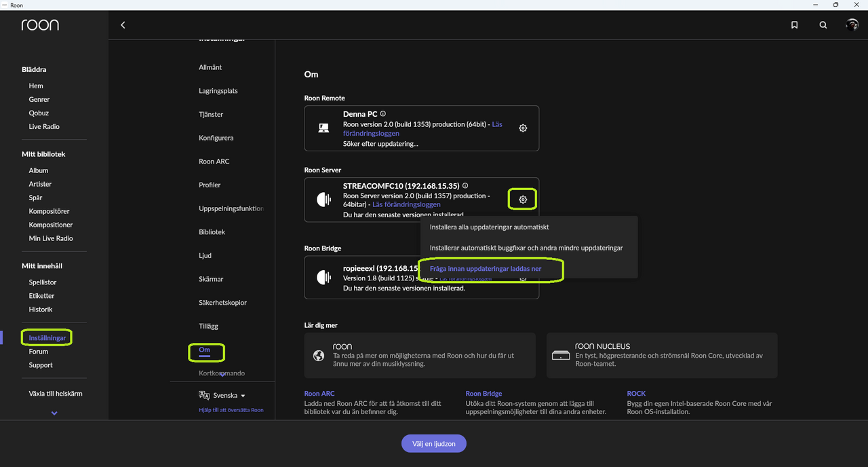The height and width of the screenshot is (467, 868).
Task: Open Ljud settings tab
Action: pyautogui.click(x=205, y=255)
